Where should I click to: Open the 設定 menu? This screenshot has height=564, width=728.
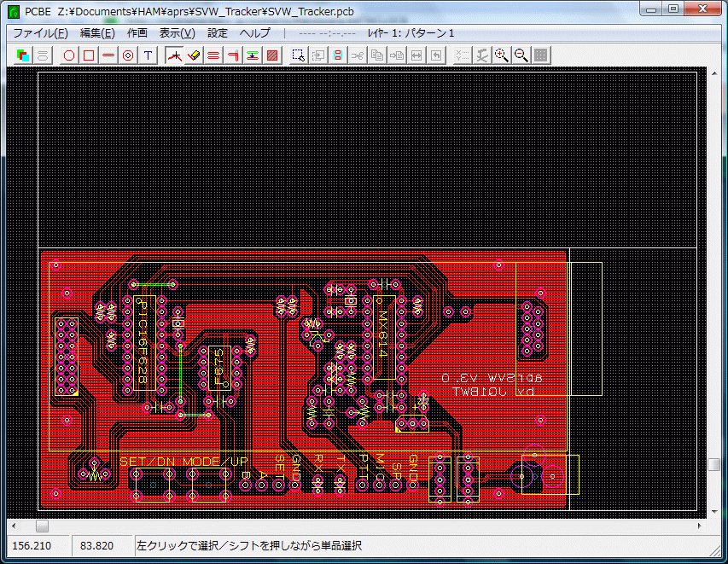pyautogui.click(x=218, y=33)
